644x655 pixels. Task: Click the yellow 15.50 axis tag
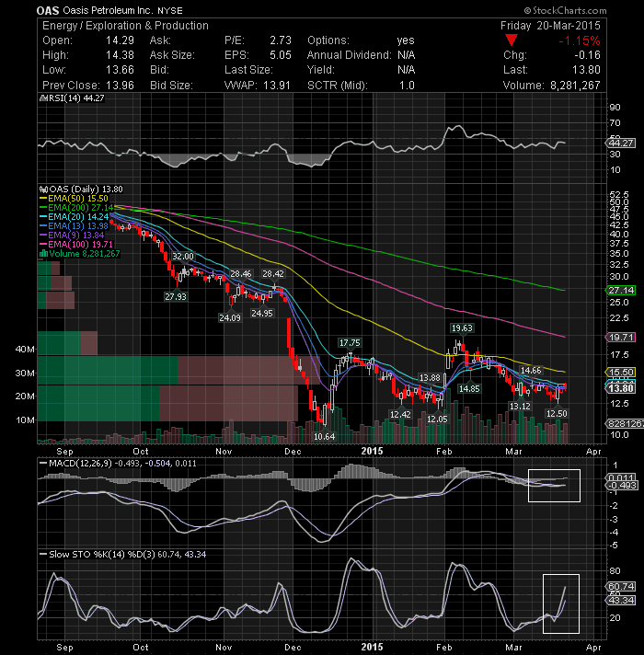point(621,372)
